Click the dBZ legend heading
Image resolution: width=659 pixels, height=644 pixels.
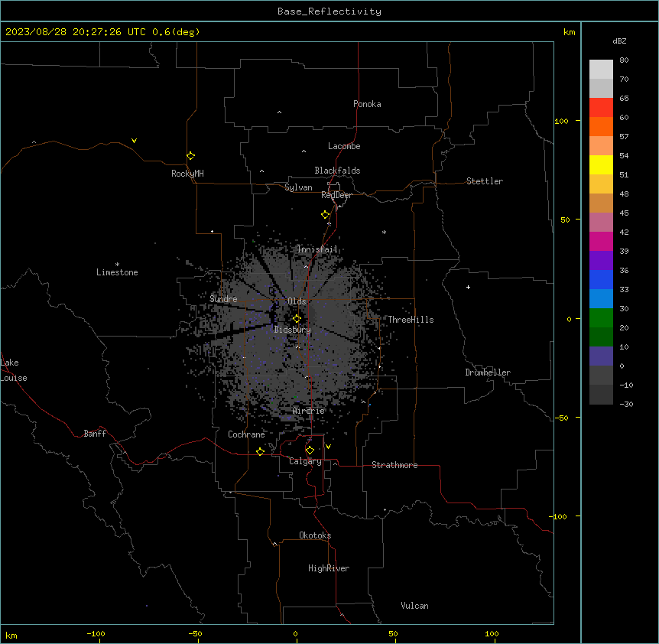[619, 41]
